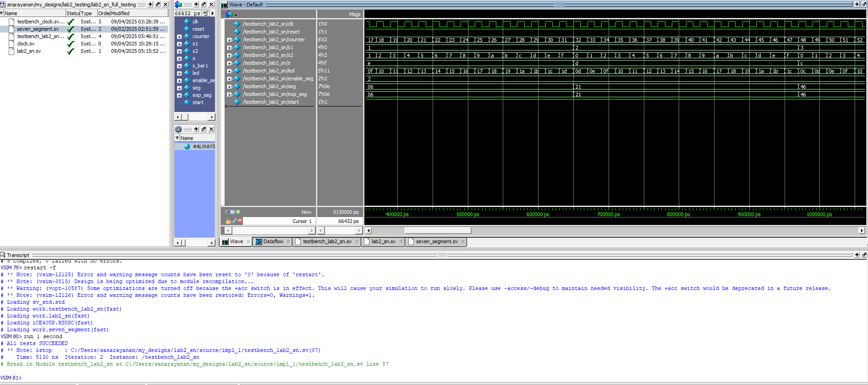Expand the counter signal in Objects panel
Viewport: 868px width, 385px height.
(x=179, y=37)
